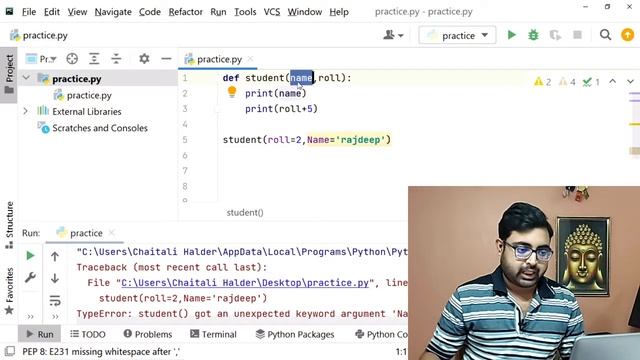The height and width of the screenshot is (360, 640).
Task: Click student() breadcrumb below editor
Action: tap(245, 212)
